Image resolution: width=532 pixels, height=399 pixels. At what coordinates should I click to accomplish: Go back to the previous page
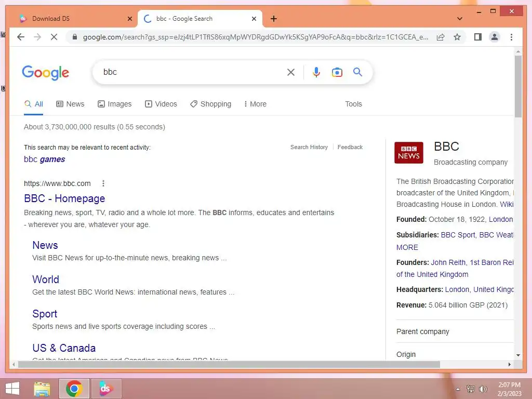point(21,37)
